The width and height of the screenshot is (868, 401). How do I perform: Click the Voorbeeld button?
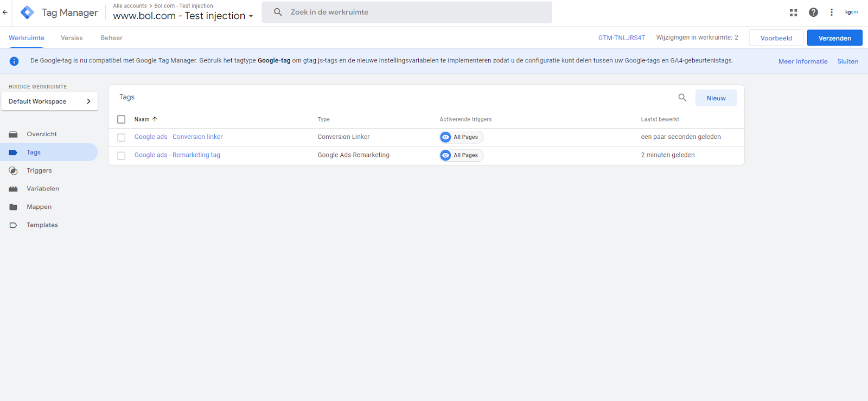[776, 38]
